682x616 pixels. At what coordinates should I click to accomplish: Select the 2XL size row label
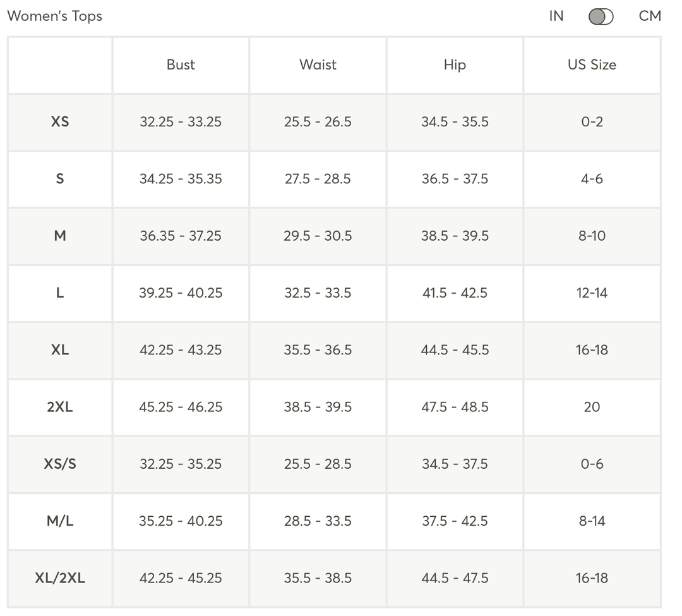click(60, 407)
